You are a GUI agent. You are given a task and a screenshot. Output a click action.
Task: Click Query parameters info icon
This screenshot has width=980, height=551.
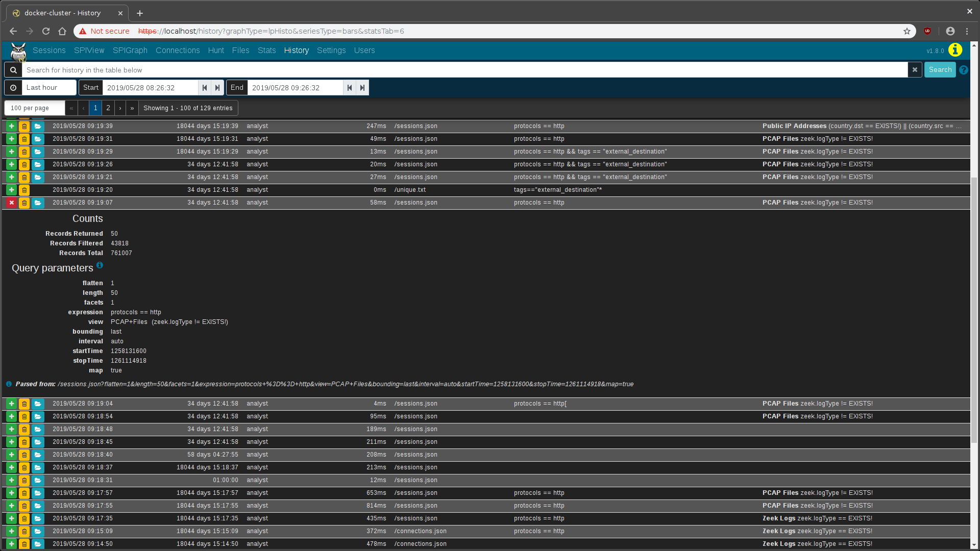click(100, 265)
